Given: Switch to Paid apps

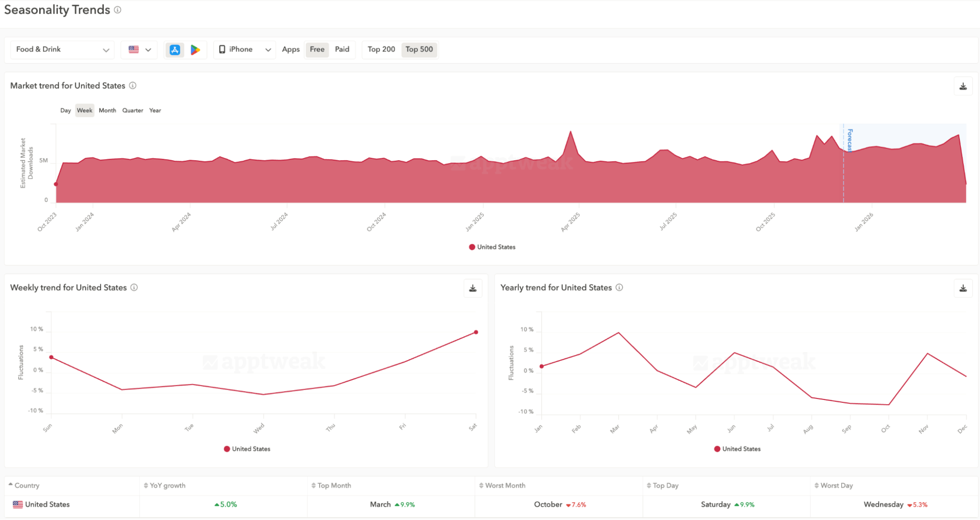Looking at the screenshot, I should point(342,50).
